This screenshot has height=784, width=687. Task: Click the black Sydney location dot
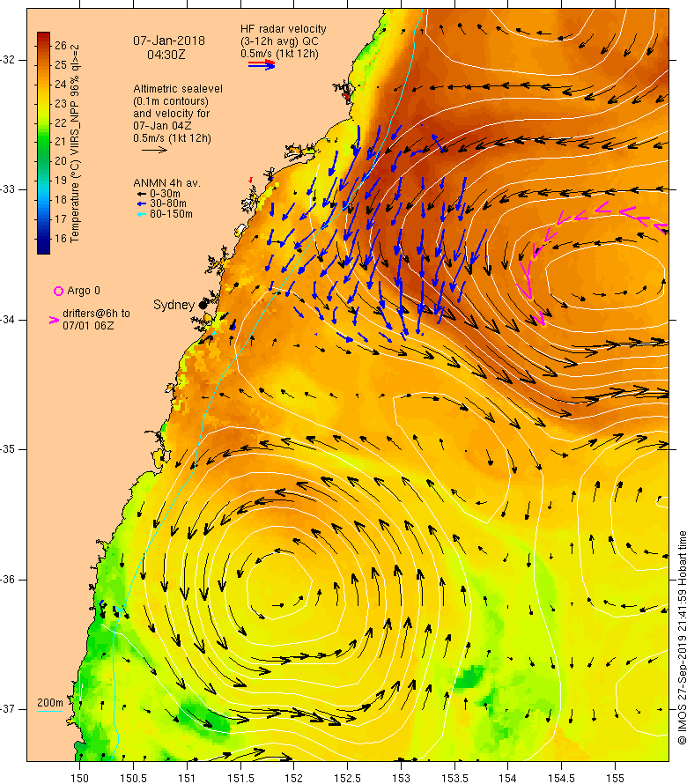203,305
